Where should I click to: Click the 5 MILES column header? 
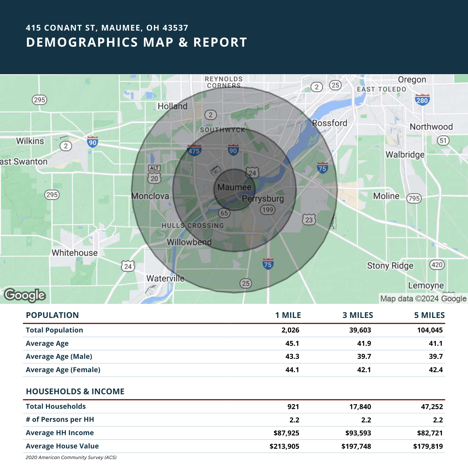click(x=430, y=315)
